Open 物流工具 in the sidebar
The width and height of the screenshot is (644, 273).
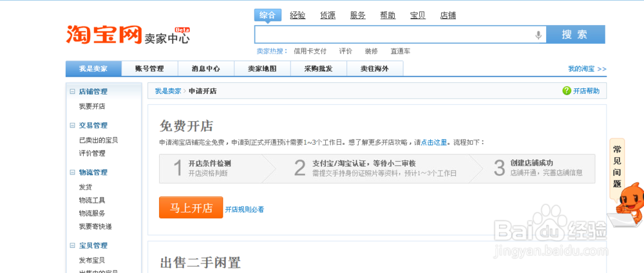[x=92, y=200]
